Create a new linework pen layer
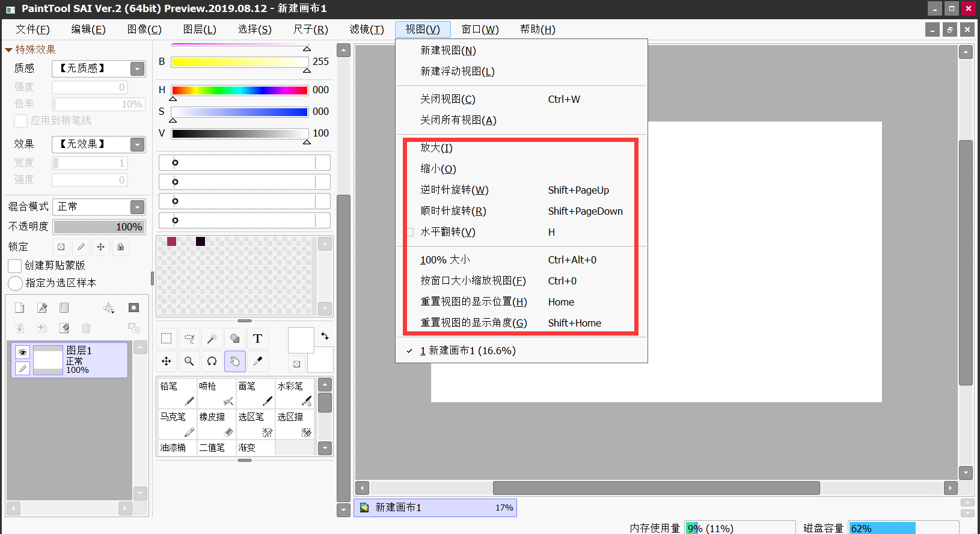Viewport: 980px width, 534px height. click(42, 308)
